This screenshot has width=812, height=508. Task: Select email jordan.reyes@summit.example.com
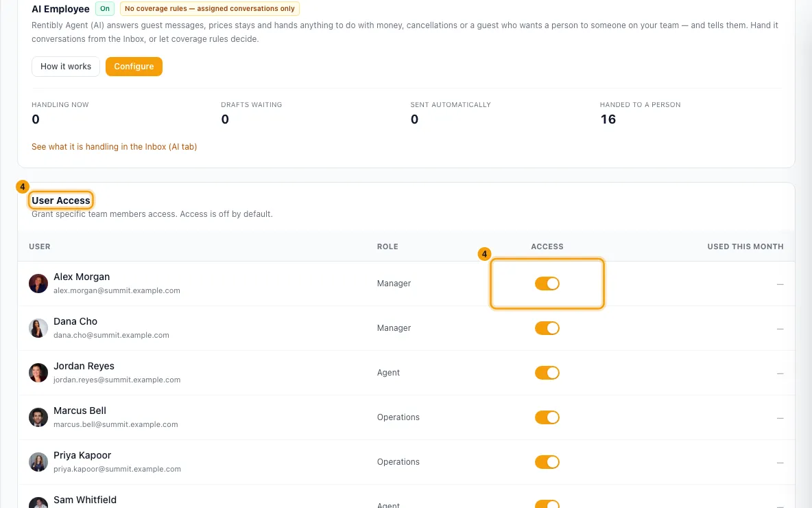click(x=117, y=380)
